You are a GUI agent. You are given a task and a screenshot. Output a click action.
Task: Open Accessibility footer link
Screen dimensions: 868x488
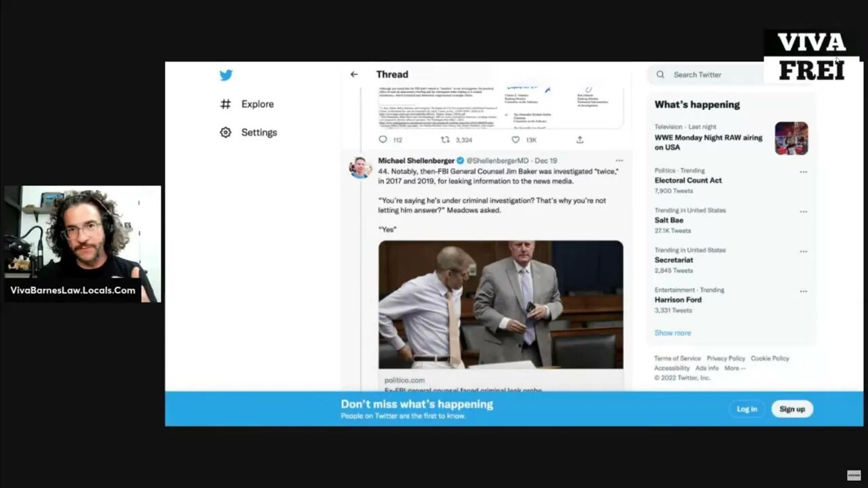click(x=672, y=368)
